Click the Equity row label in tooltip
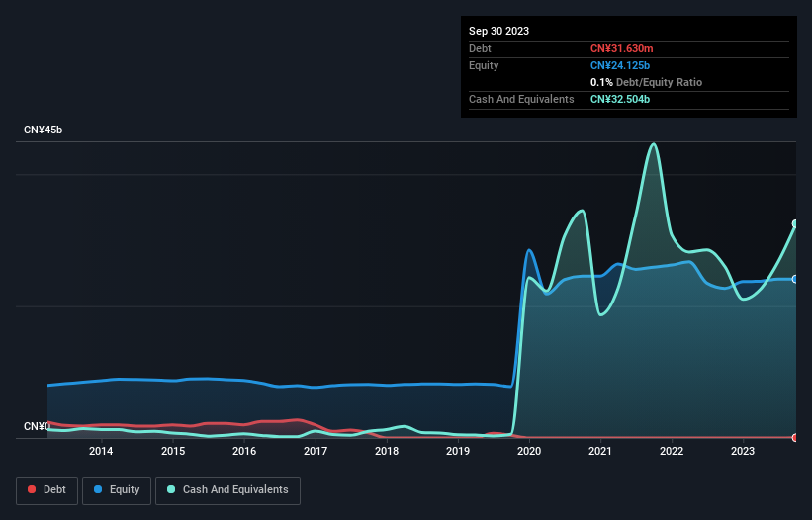The width and height of the screenshot is (812, 520). click(x=484, y=65)
